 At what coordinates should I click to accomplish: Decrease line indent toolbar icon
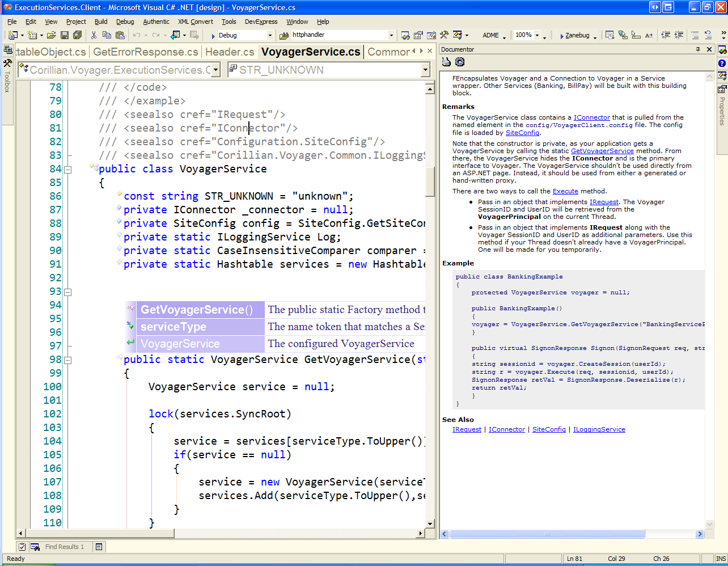[x=666, y=35]
